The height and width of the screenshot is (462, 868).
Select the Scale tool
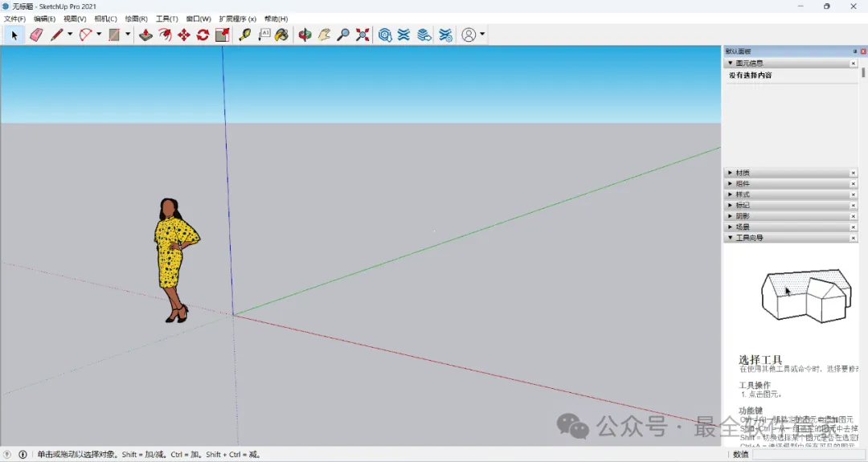click(222, 35)
